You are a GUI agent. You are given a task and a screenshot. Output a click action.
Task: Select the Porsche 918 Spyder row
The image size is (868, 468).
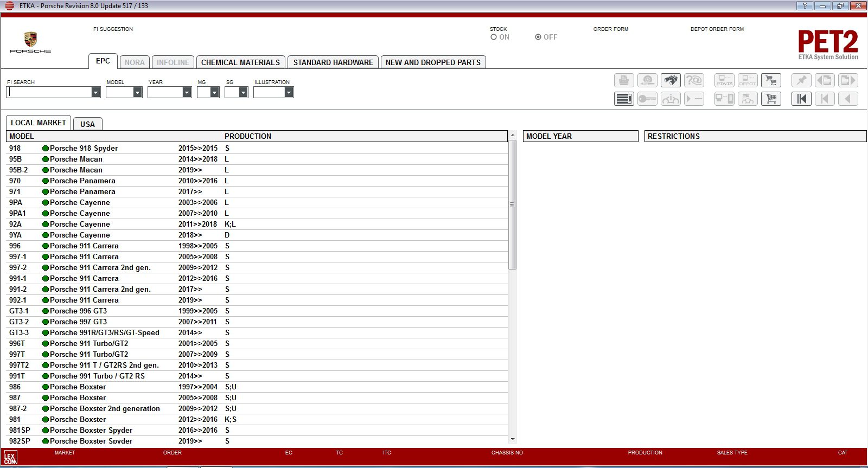point(257,148)
